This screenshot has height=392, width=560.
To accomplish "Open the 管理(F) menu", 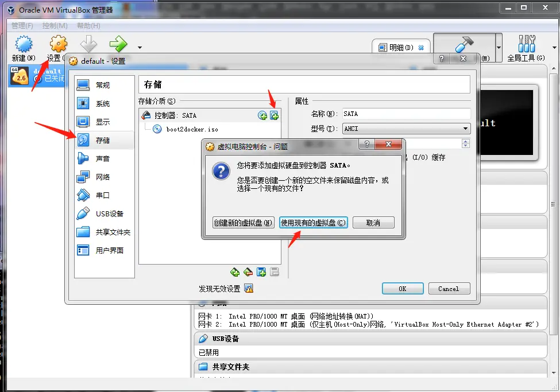I will (x=22, y=26).
